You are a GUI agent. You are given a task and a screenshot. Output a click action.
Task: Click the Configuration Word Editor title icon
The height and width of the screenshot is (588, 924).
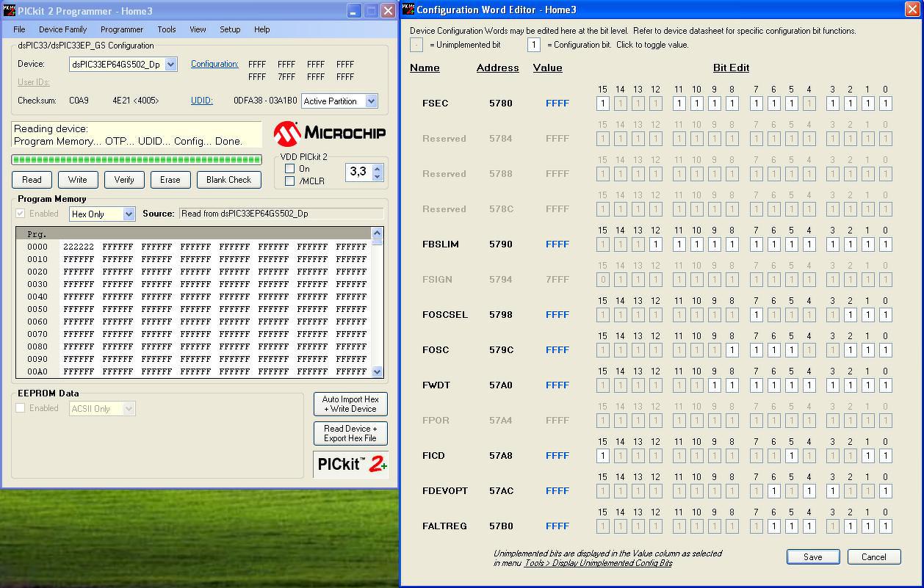coord(408,10)
